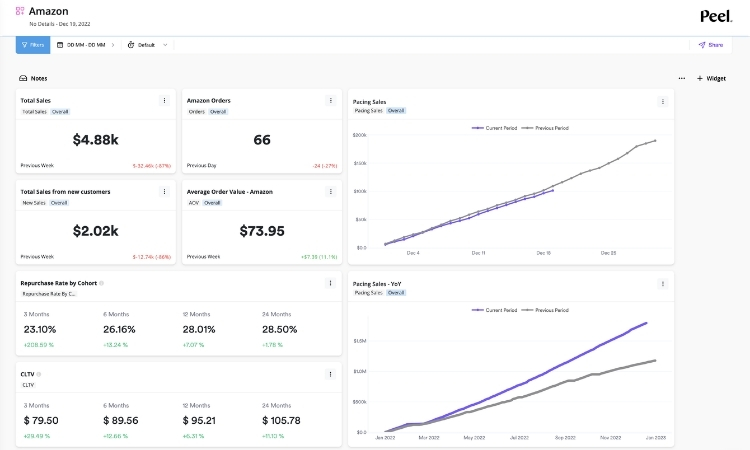Open Total Sales from new customers menu
The height and width of the screenshot is (450, 750).
tap(164, 192)
